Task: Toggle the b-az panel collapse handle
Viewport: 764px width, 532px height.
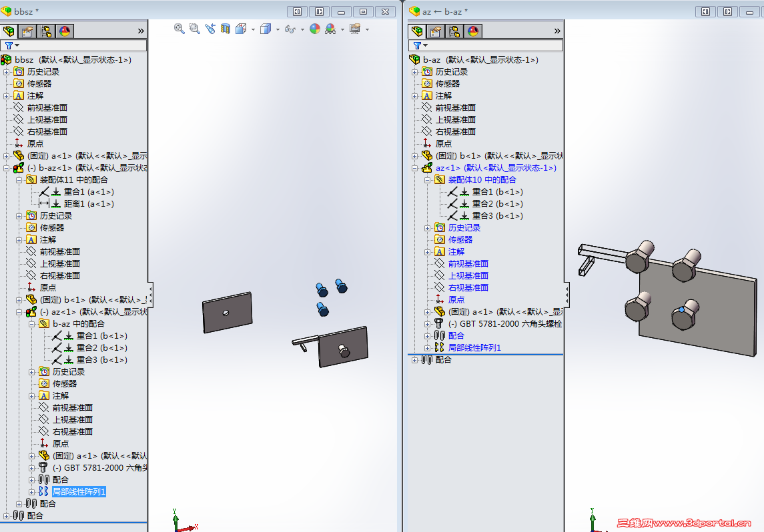Action: [x=566, y=295]
